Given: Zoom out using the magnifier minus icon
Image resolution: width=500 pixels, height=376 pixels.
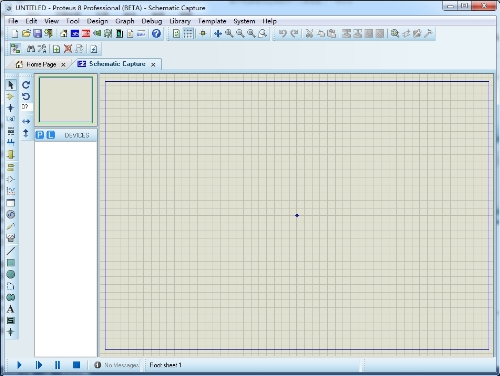Looking at the screenshot, I should pyautogui.click(x=240, y=34).
